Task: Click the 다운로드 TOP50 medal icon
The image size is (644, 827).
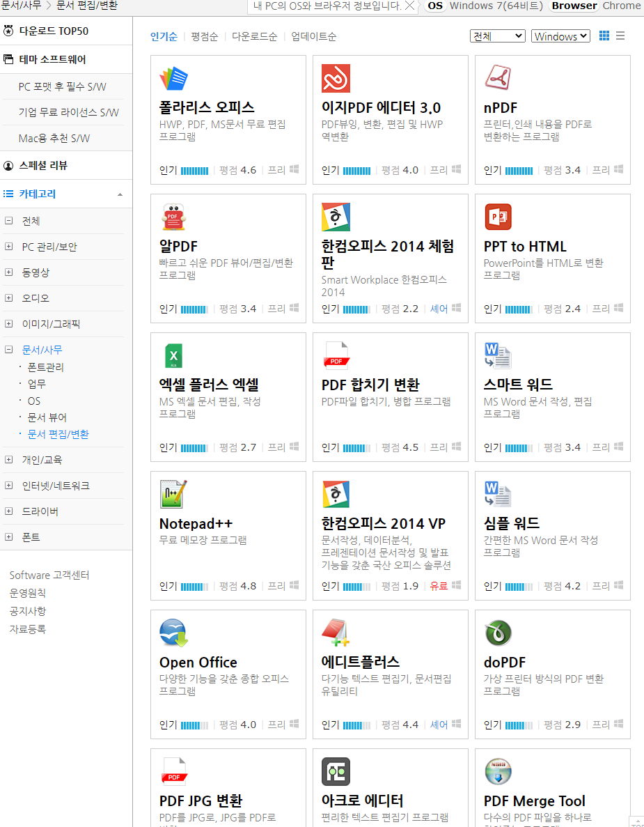Action: tap(8, 31)
